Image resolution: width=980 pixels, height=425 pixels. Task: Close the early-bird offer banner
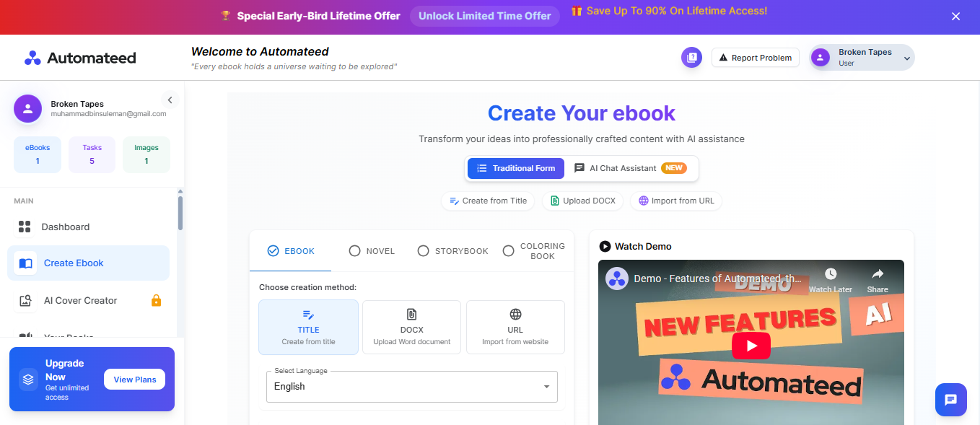[955, 17]
